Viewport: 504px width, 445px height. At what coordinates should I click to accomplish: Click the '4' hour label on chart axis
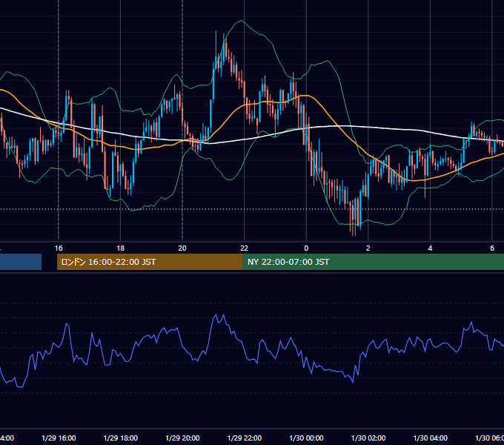pos(430,248)
